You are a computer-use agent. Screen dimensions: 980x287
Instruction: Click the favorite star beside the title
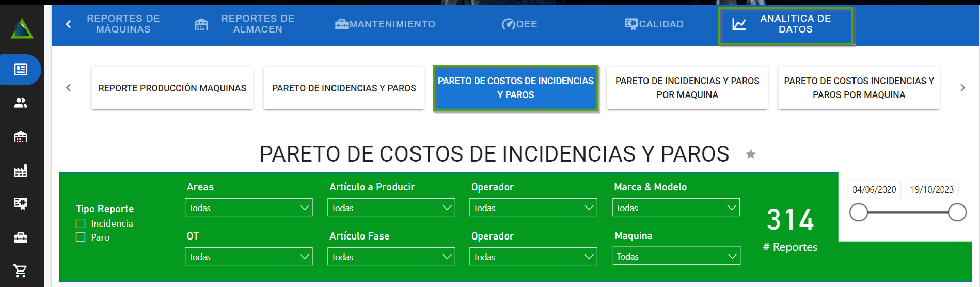point(751,154)
